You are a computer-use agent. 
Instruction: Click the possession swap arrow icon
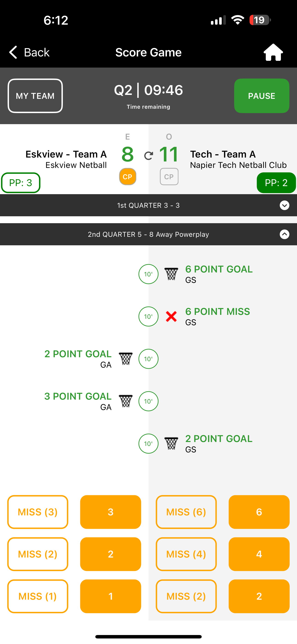(148, 156)
